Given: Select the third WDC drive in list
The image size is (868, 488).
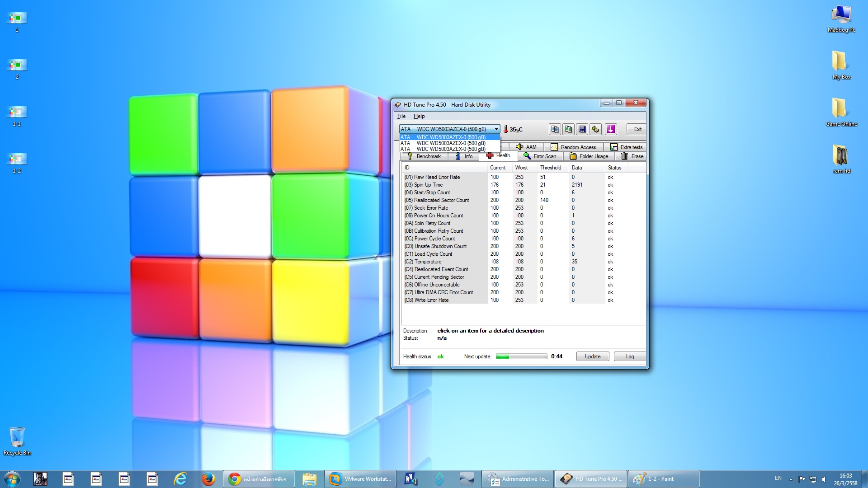Looking at the screenshot, I should (450, 149).
